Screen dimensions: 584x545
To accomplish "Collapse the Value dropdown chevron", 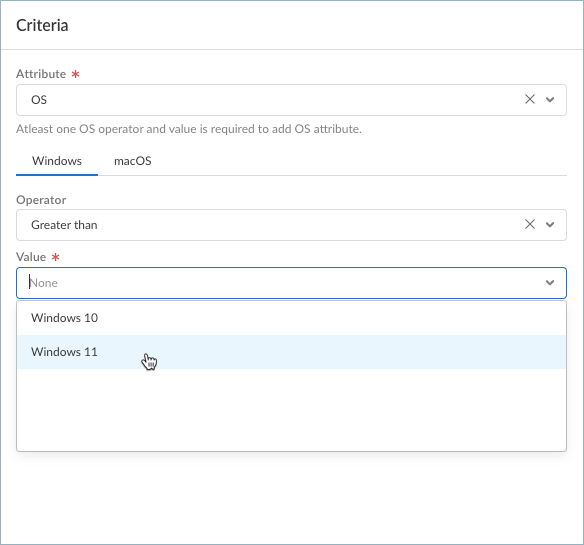I will [x=550, y=283].
